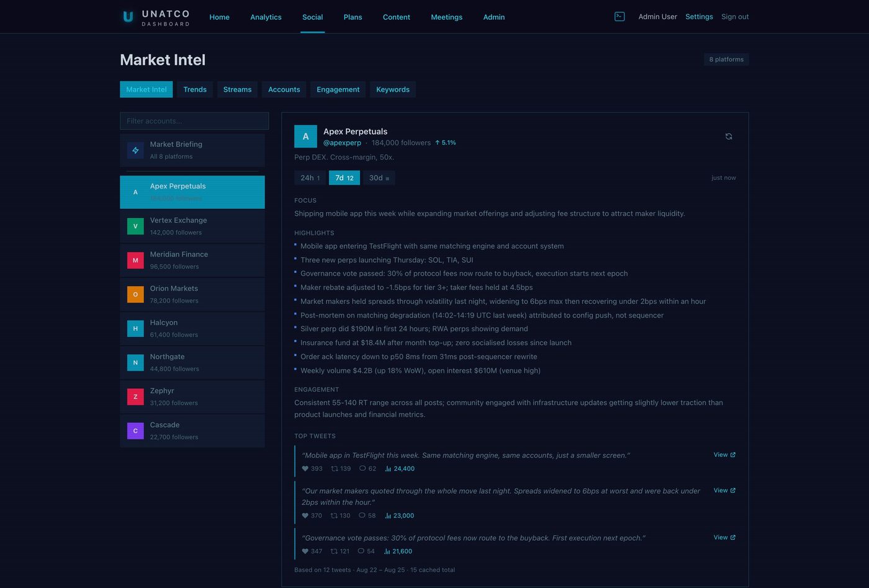Image resolution: width=869 pixels, height=588 pixels.
Task: Click the Apex Perpetuals large avatar
Action: (305, 136)
